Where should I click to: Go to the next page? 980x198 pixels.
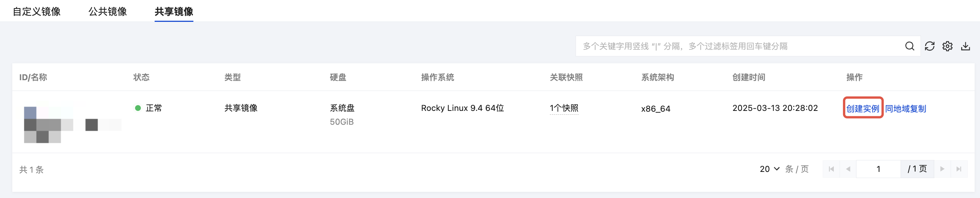coord(942,169)
